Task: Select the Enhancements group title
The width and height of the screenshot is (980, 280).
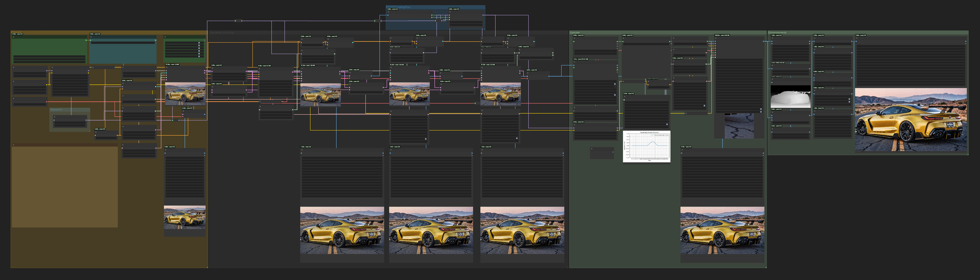Action: pyautogui.click(x=777, y=32)
